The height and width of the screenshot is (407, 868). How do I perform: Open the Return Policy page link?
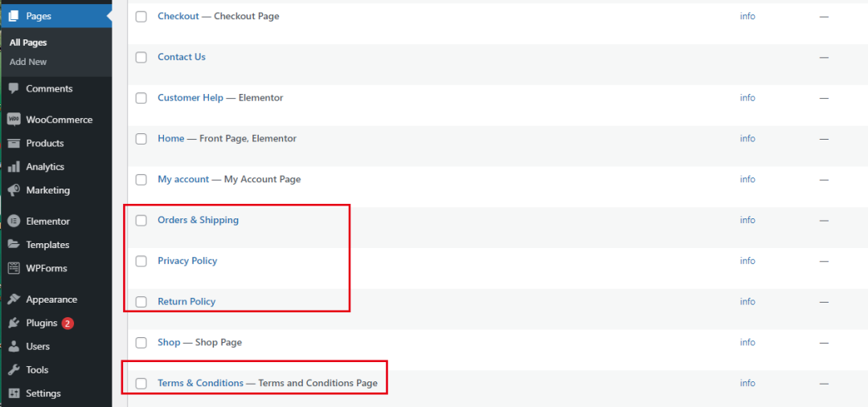[186, 302]
